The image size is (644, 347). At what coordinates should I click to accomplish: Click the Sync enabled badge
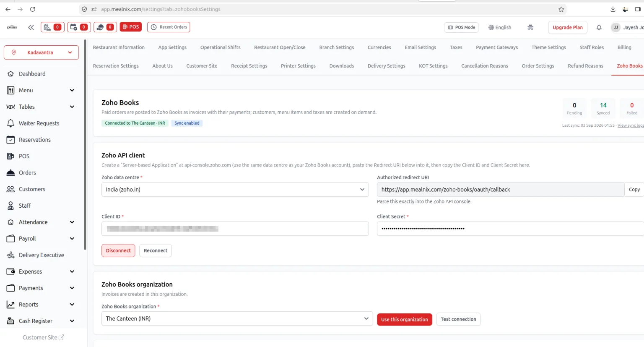(x=187, y=123)
